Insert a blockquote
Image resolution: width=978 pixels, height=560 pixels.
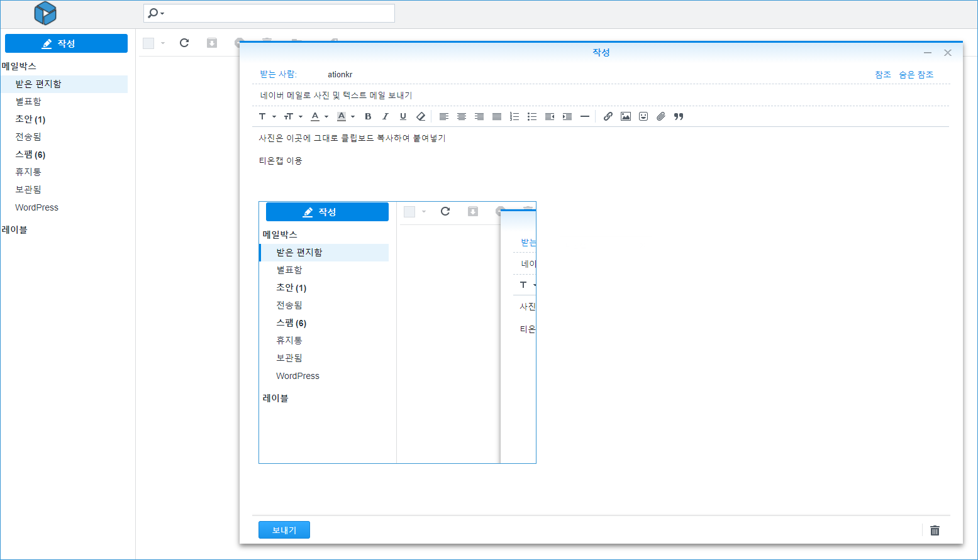coord(679,116)
